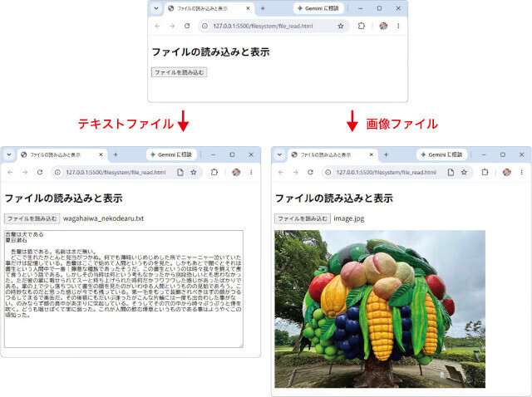Click address bar in image file window
Screen dimensions: 532x397
click(x=397, y=173)
